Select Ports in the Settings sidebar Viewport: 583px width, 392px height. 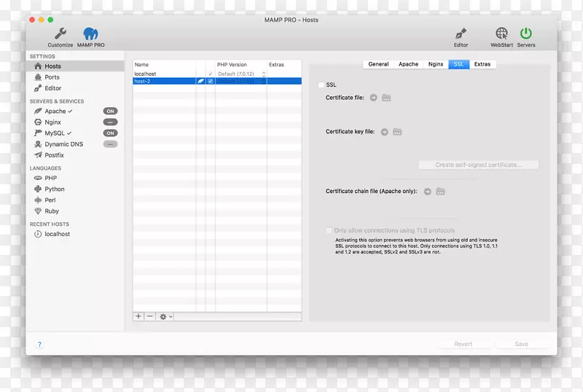click(52, 77)
